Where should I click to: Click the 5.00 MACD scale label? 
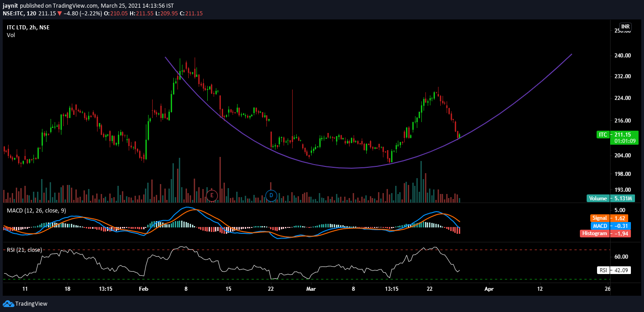click(x=620, y=210)
